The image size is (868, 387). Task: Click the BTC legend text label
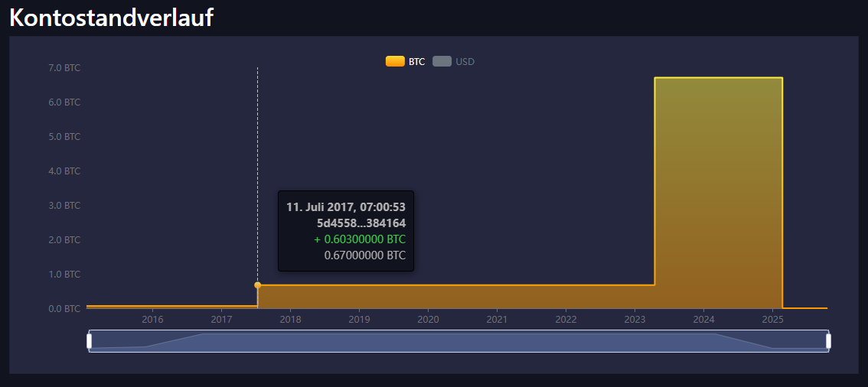416,62
